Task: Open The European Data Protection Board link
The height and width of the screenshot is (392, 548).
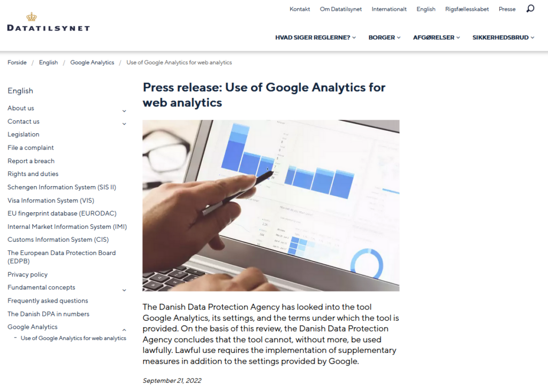Action: (62, 257)
